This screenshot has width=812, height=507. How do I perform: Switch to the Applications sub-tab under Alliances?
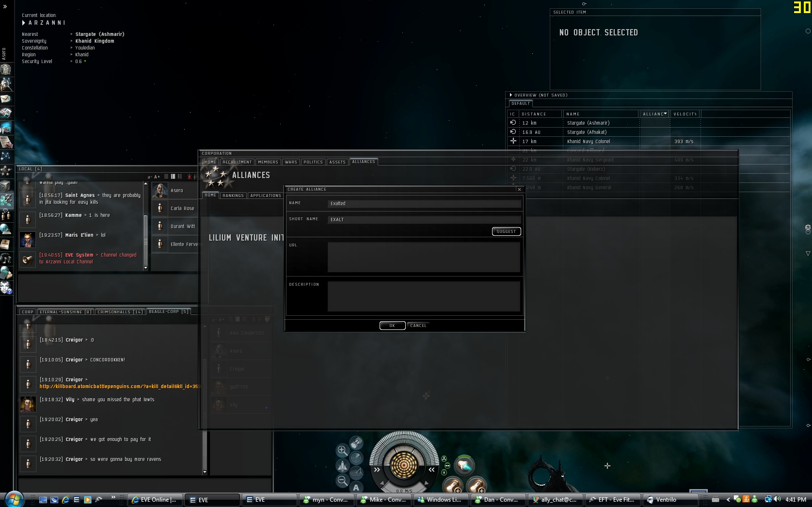point(266,196)
